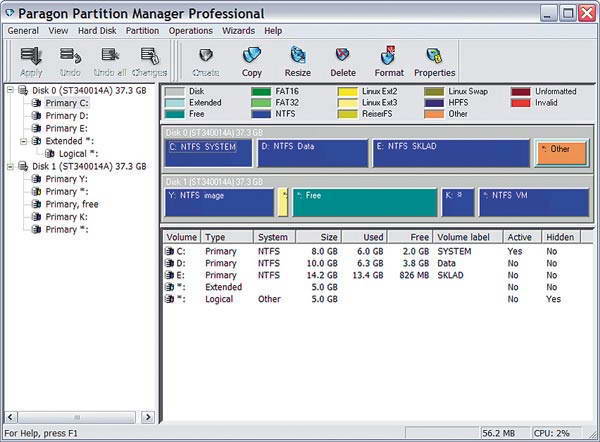
Task: Sort by the System column header
Action: click(x=274, y=237)
